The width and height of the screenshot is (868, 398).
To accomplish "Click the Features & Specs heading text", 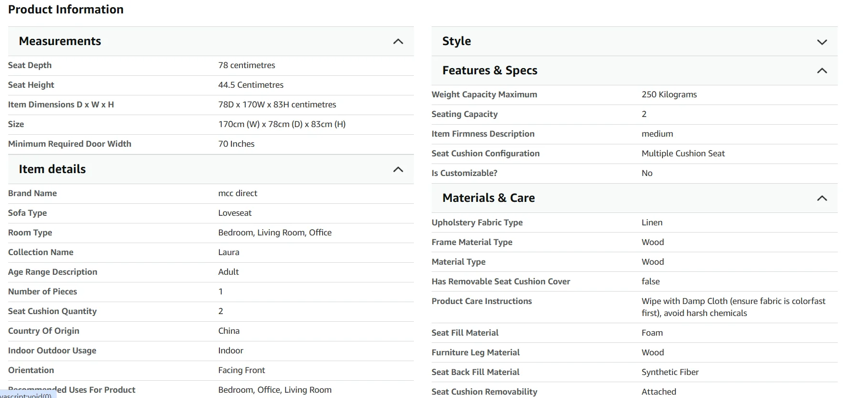I will click(x=490, y=70).
